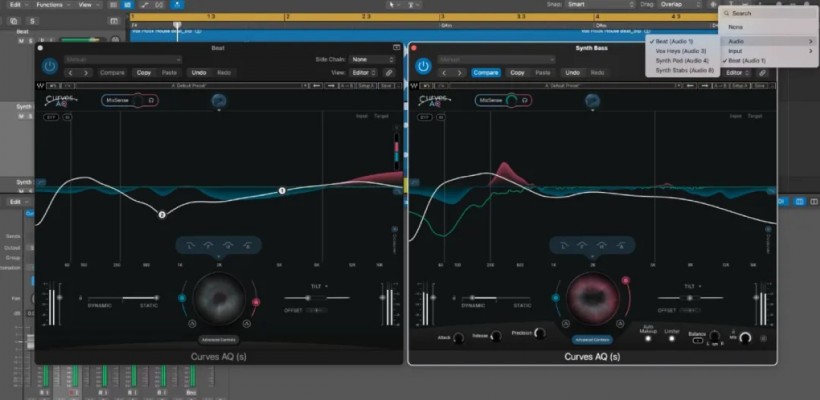
Task: Open Audio submenu in side chain menu
Action: 768,41
